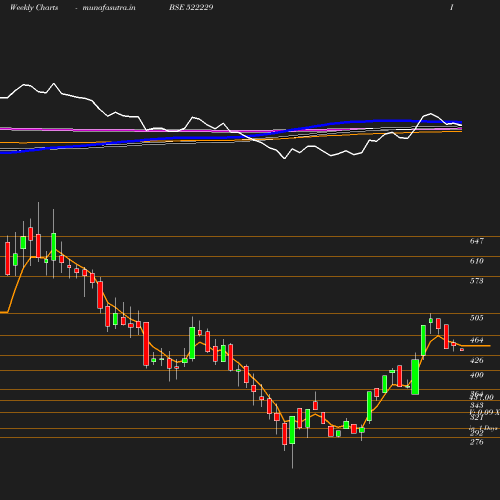
Task: Click the 276 price level label
Action: point(476,442)
